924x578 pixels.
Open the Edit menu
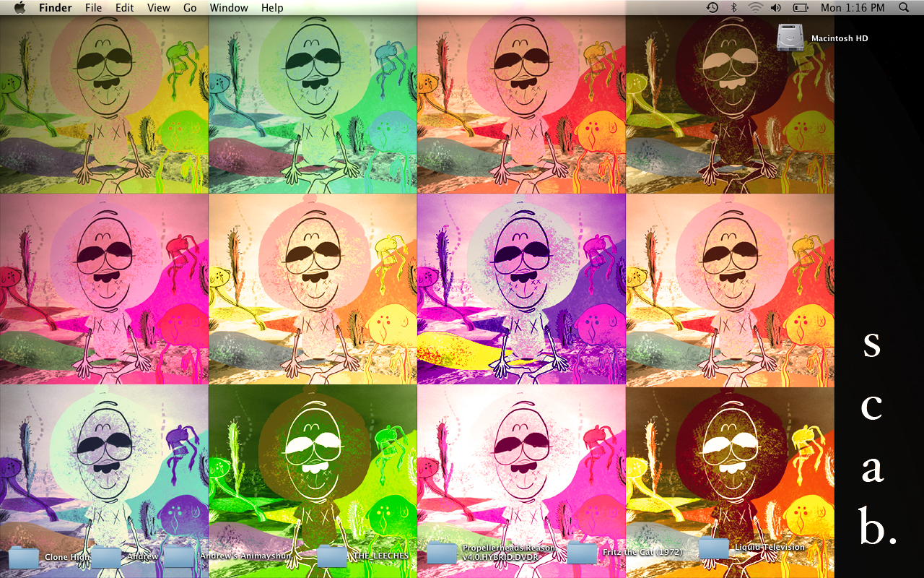125,8
